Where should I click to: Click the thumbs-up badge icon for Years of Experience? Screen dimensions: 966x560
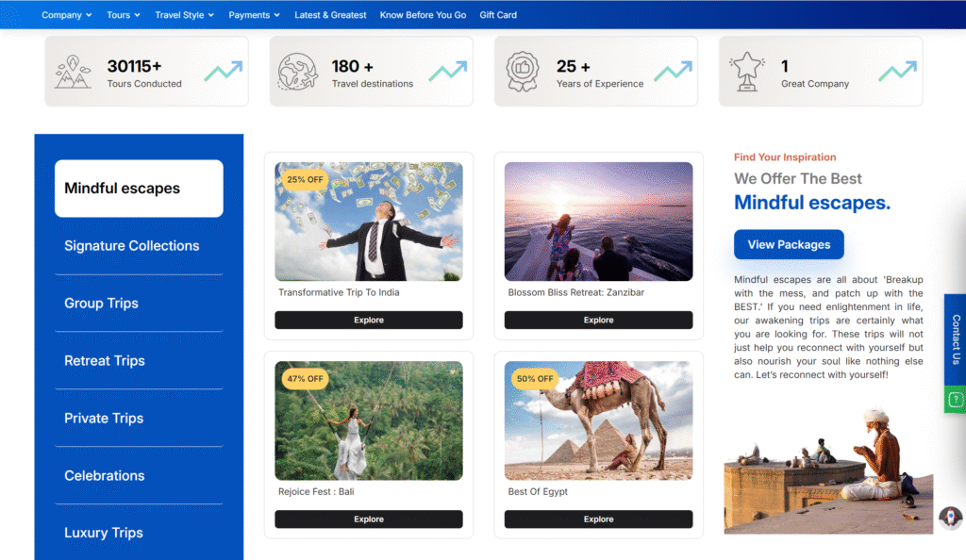[523, 72]
